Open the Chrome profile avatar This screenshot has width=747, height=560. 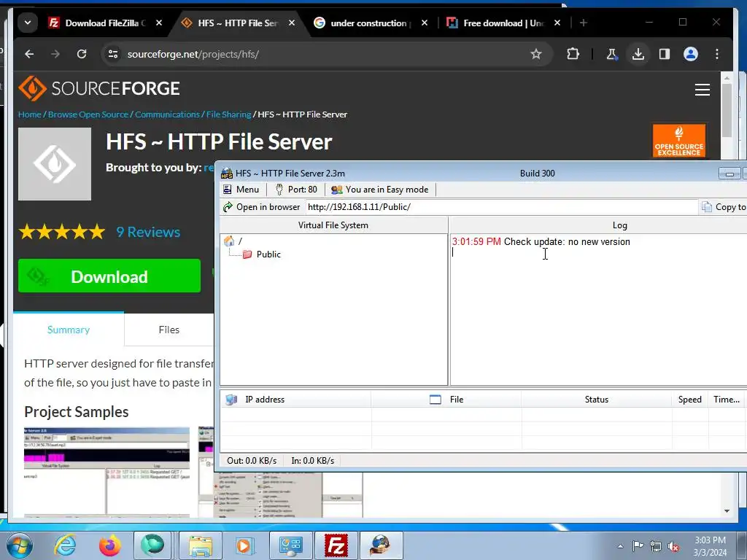(691, 54)
